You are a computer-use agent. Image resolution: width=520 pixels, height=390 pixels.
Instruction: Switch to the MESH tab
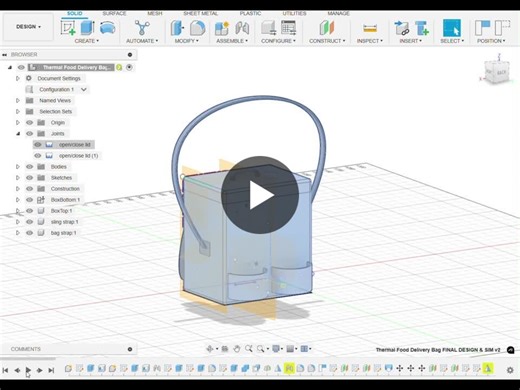pyautogui.click(x=155, y=13)
